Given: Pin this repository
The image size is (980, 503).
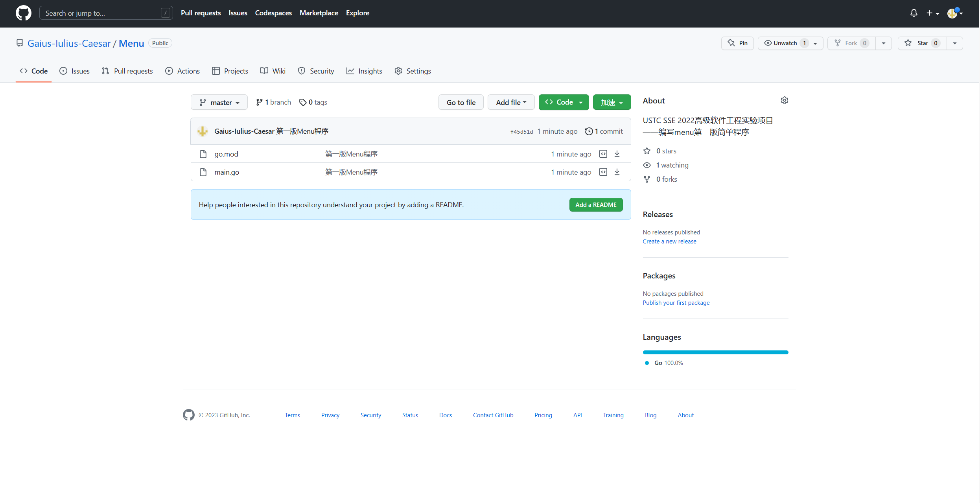Looking at the screenshot, I should 737,43.
